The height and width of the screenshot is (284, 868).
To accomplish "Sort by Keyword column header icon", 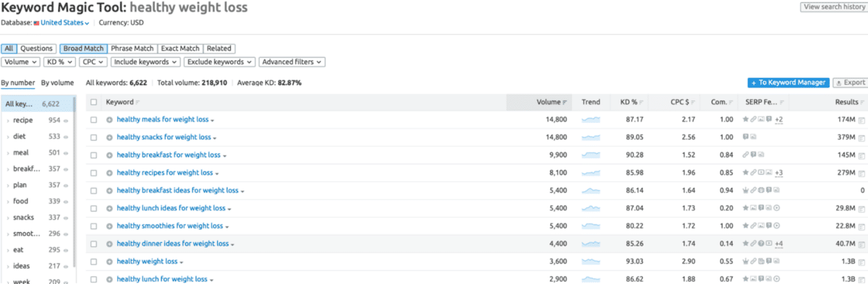I will coord(138,103).
